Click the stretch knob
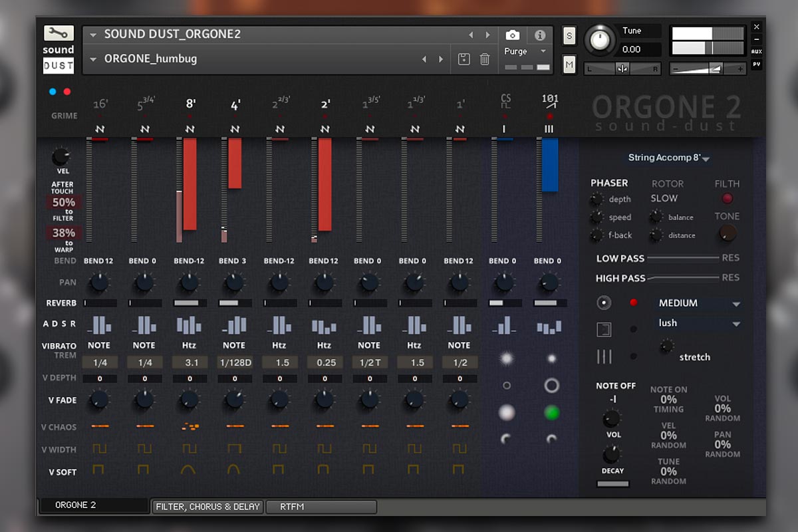This screenshot has width=798, height=532. coord(666,346)
